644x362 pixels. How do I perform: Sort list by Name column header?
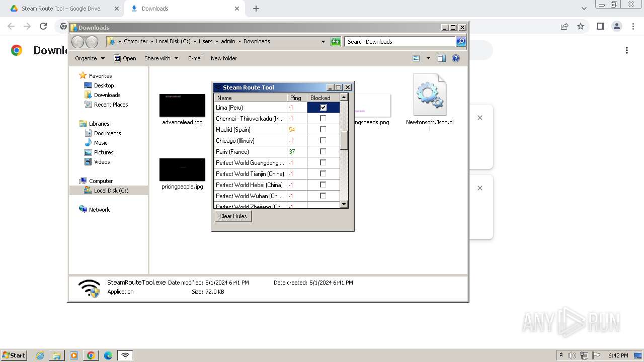point(251,98)
